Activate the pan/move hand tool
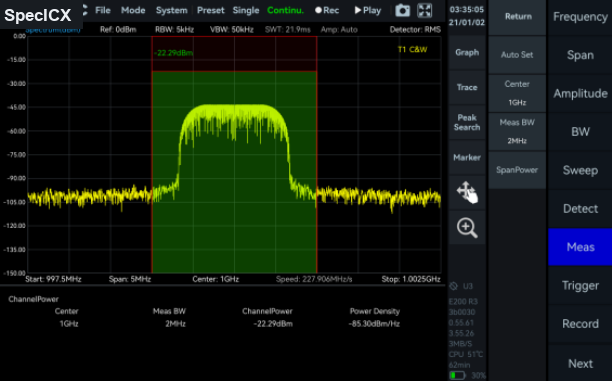Viewport: 612px width, 381px height. [x=467, y=192]
